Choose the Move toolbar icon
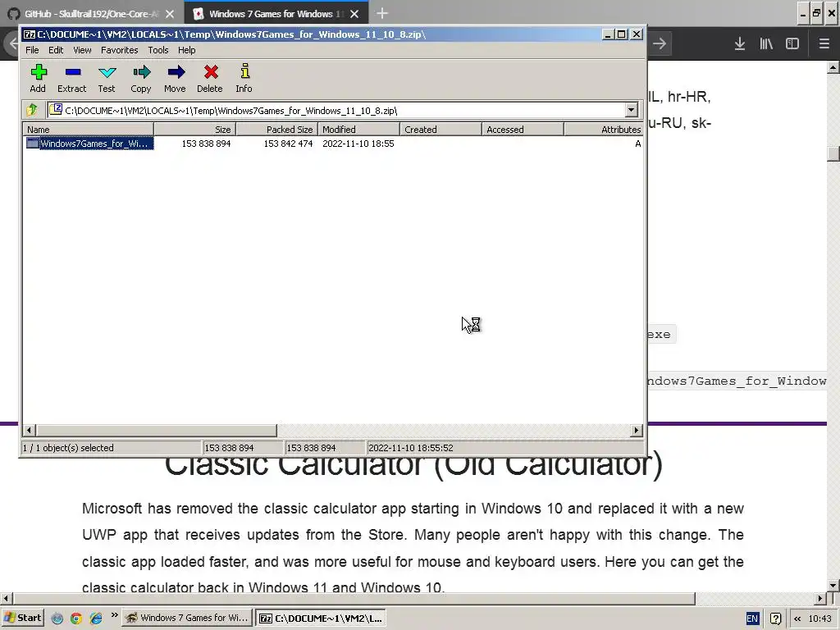Screen dimensions: 840x630 tap(176, 78)
